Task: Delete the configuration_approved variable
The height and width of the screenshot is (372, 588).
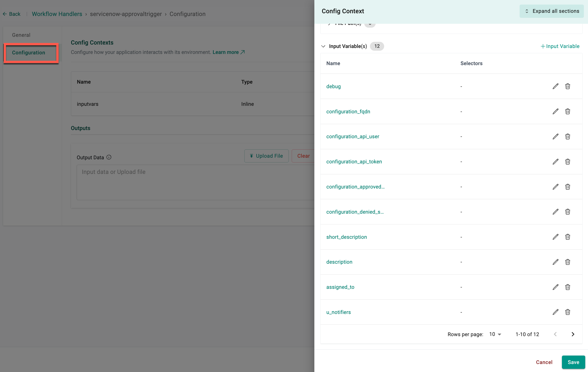Action: click(567, 187)
